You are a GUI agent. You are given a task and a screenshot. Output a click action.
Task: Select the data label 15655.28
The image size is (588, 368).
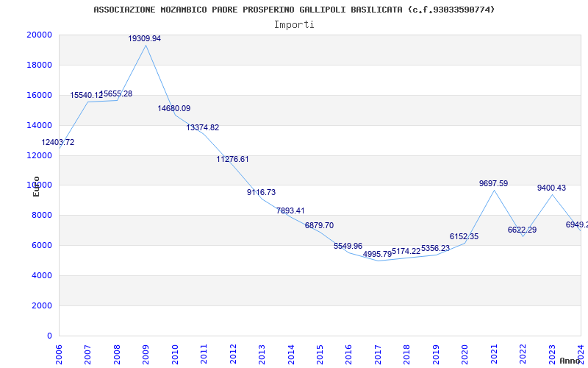pos(116,94)
